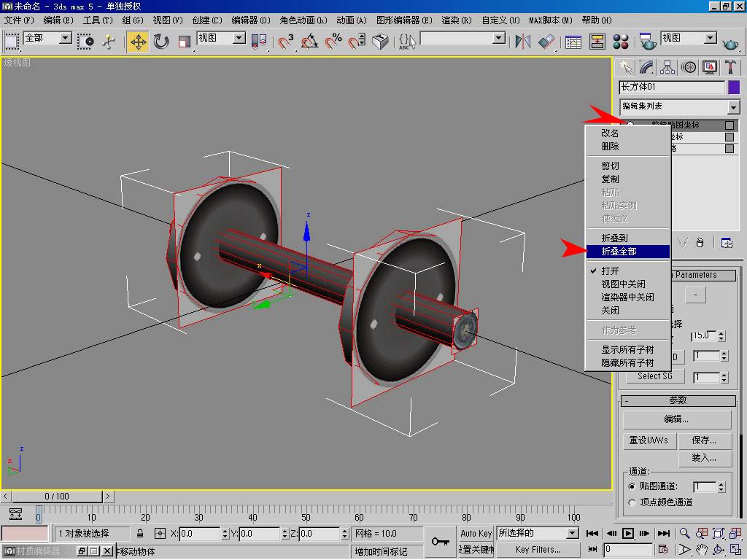The image size is (747, 560).
Task: Click the Select SG button
Action: click(655, 376)
